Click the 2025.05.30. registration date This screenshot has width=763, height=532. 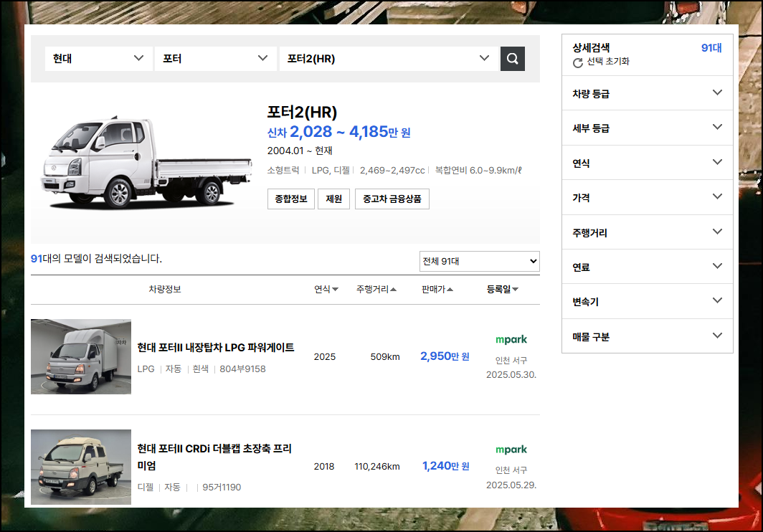click(x=511, y=375)
